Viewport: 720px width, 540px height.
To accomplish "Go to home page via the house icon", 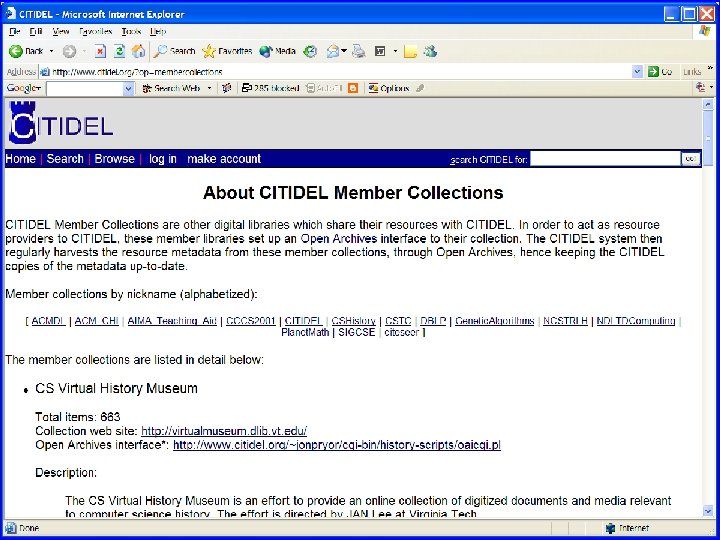I will (138, 51).
